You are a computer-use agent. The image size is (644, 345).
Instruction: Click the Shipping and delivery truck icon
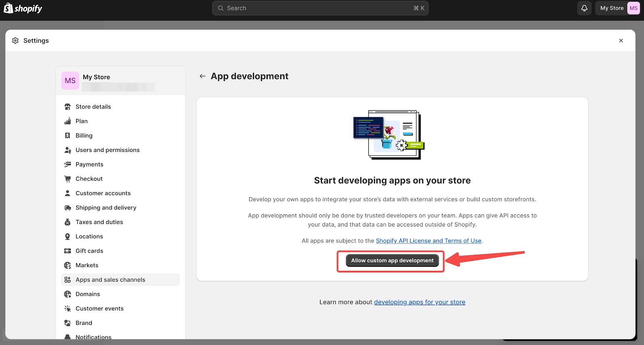click(68, 208)
